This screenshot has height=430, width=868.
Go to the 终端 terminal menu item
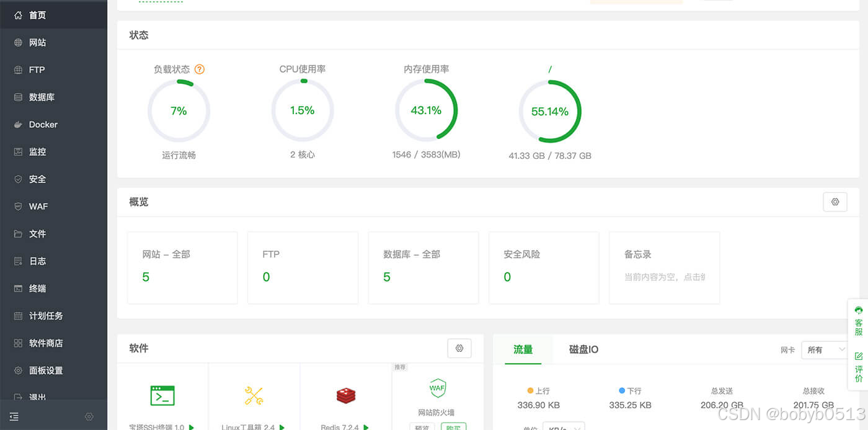coord(53,288)
